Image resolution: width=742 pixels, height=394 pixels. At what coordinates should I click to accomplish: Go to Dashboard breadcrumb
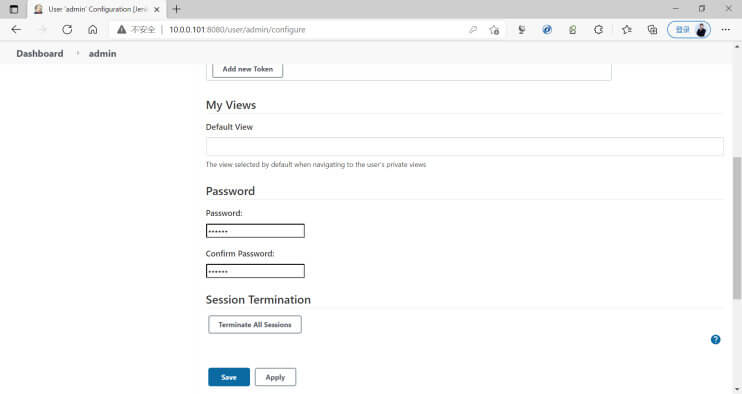coord(40,53)
